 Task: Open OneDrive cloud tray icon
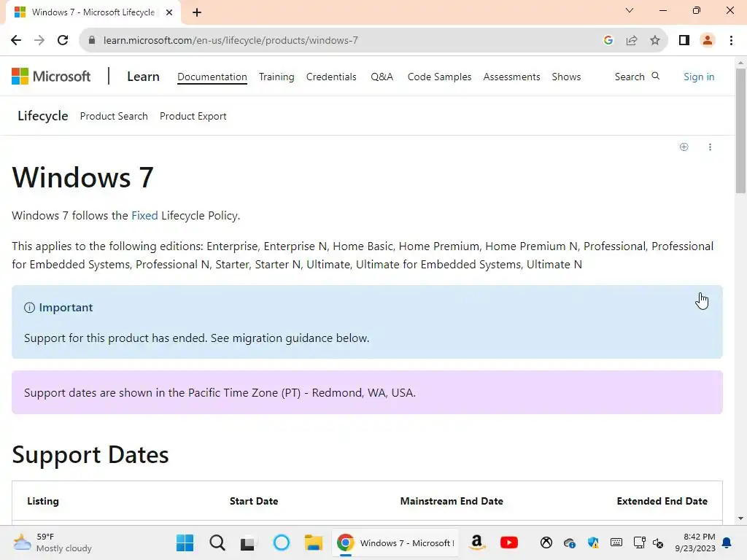569,542
